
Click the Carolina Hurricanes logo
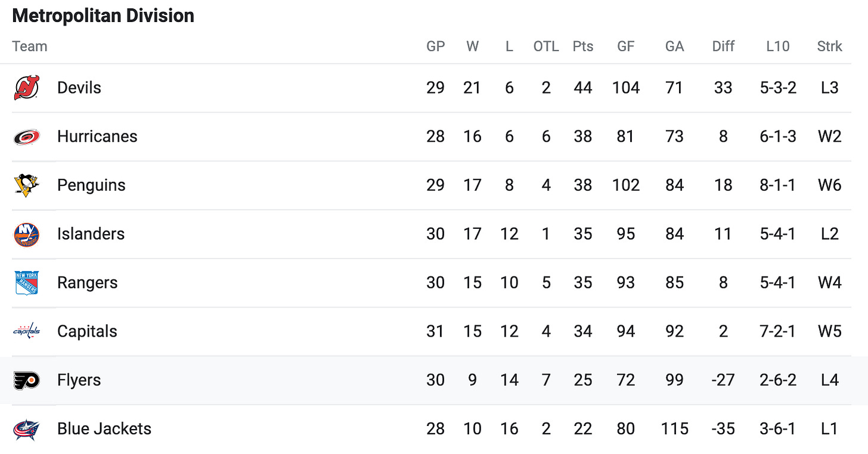pyautogui.click(x=27, y=136)
